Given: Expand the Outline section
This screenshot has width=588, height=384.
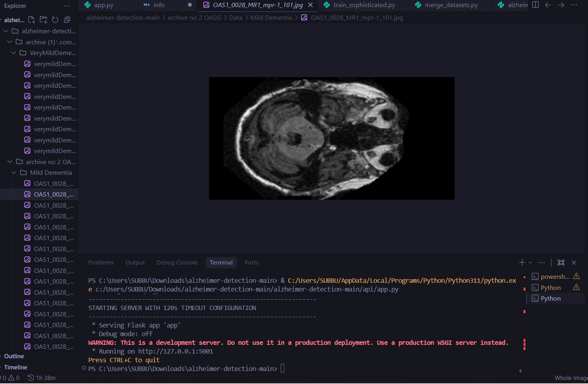Looking at the screenshot, I should [x=14, y=356].
